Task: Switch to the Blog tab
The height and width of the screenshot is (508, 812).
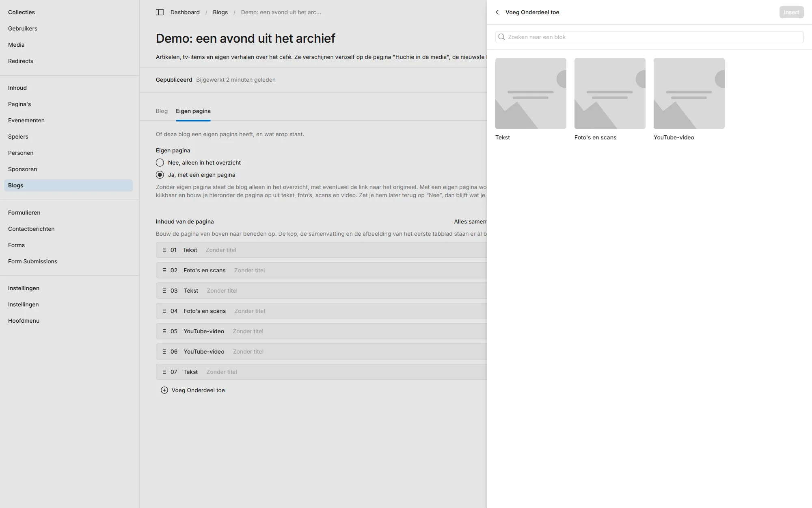Action: tap(162, 111)
